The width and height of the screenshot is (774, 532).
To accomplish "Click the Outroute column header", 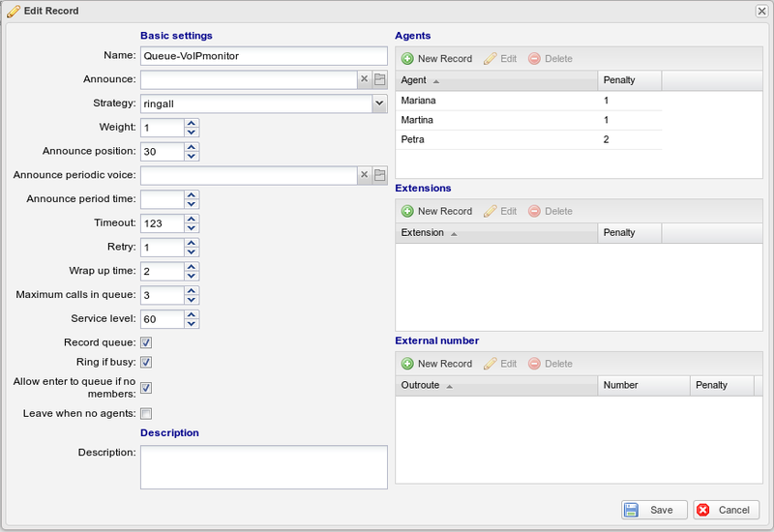I will click(x=496, y=385).
